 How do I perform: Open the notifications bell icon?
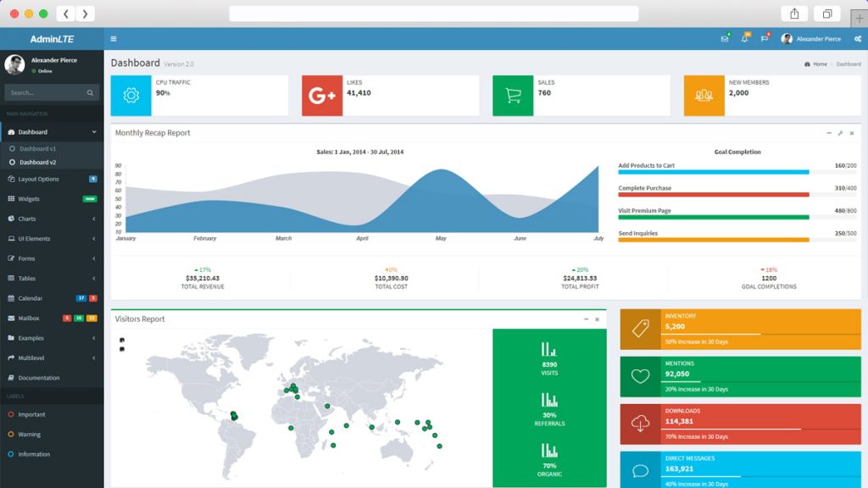click(x=744, y=39)
